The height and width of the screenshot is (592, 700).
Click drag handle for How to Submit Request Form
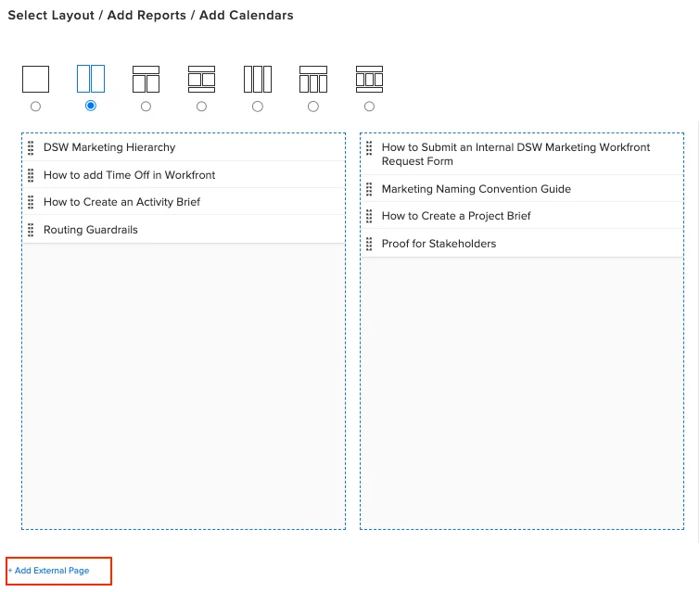369,147
